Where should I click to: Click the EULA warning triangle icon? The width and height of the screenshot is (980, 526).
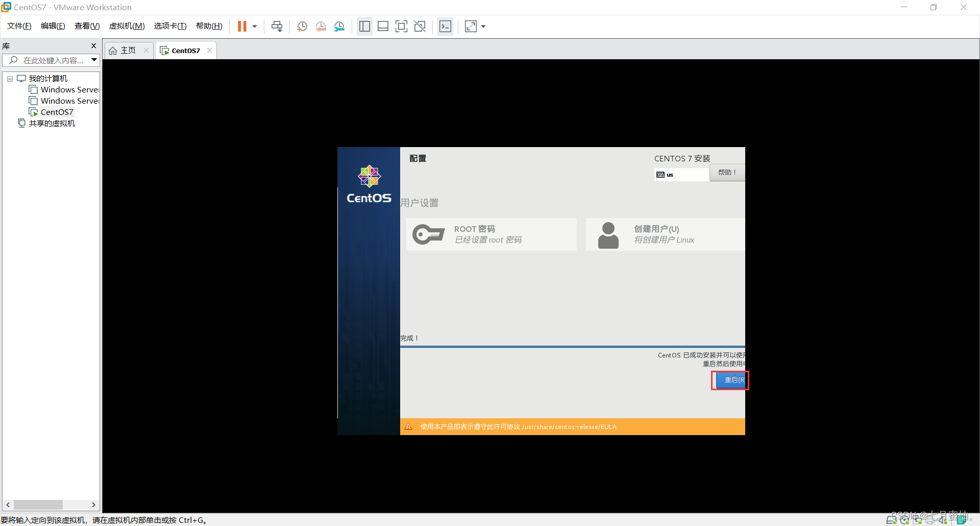408,427
